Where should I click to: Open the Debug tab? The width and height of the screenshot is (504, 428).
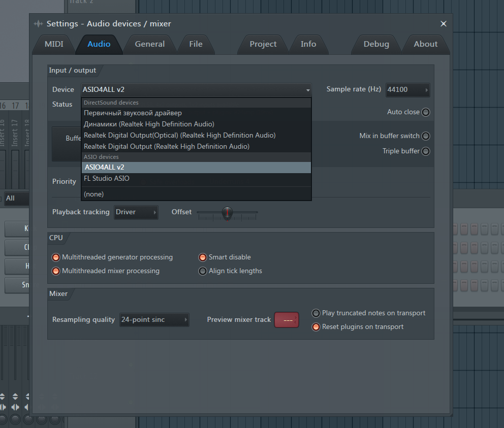point(376,44)
